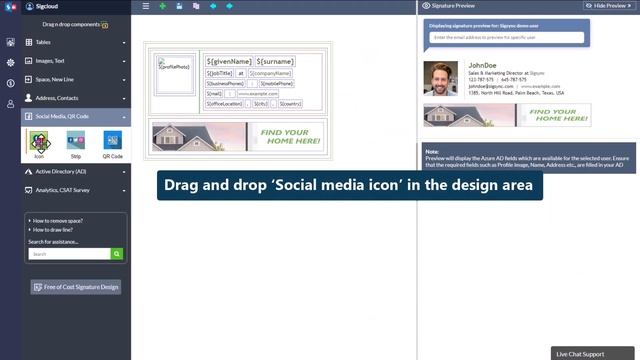Click the save floppy disk icon
The image size is (640, 360).
[179, 6]
